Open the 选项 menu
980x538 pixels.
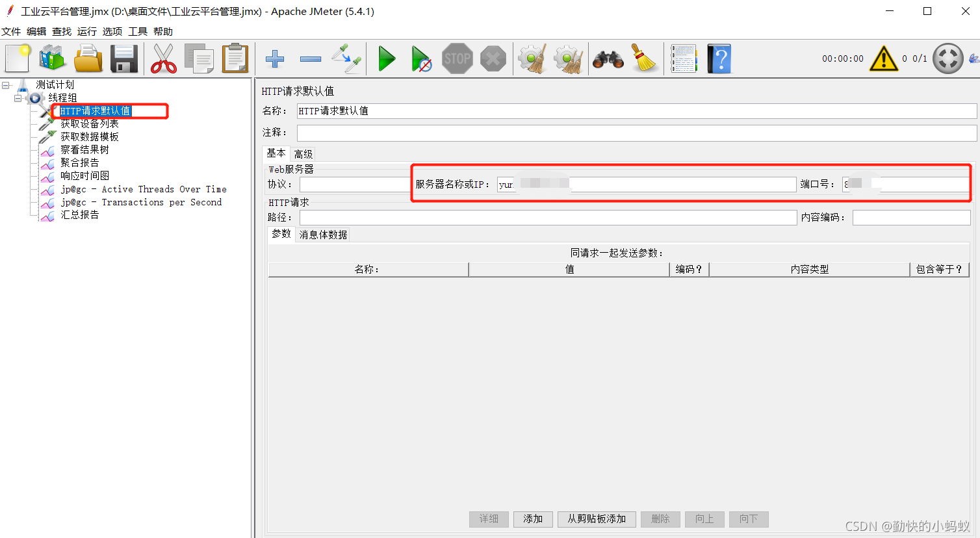112,31
